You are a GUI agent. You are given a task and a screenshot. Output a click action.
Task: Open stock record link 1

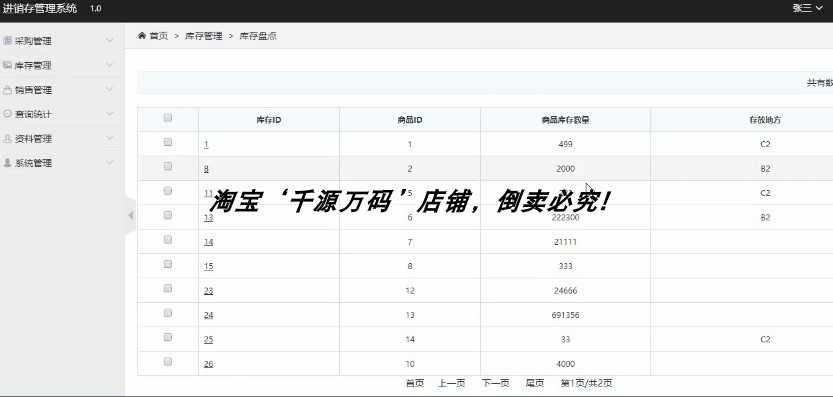click(206, 144)
